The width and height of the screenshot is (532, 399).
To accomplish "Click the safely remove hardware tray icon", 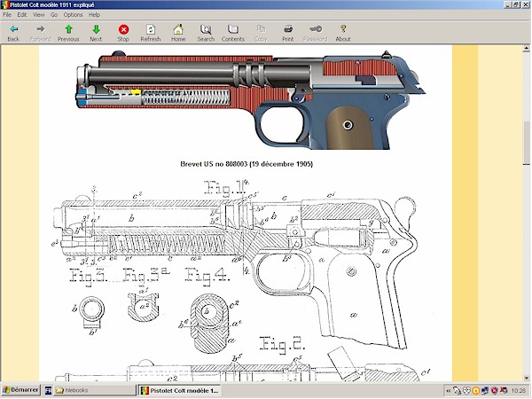I will tap(457, 391).
